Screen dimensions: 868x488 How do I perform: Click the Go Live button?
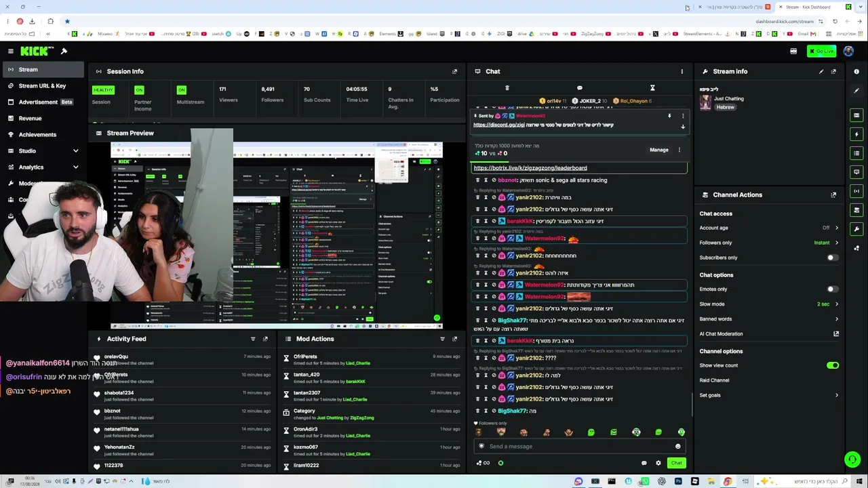821,52
